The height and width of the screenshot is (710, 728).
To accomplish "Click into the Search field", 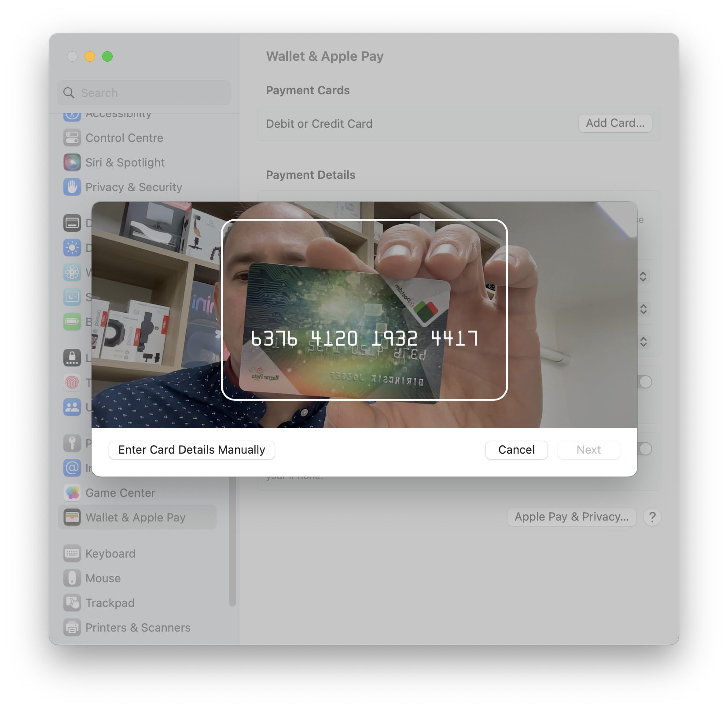I will (144, 93).
